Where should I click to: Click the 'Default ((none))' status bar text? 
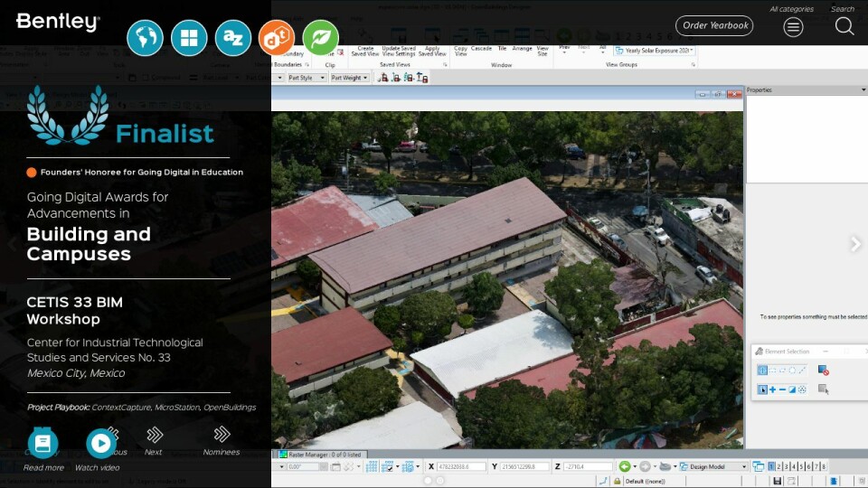[x=646, y=482]
